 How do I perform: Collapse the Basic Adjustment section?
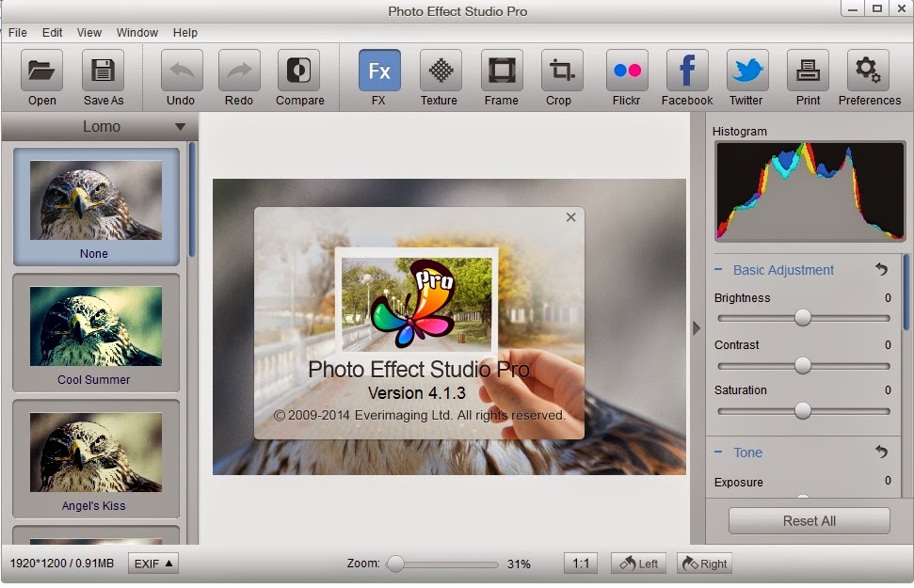(718, 270)
